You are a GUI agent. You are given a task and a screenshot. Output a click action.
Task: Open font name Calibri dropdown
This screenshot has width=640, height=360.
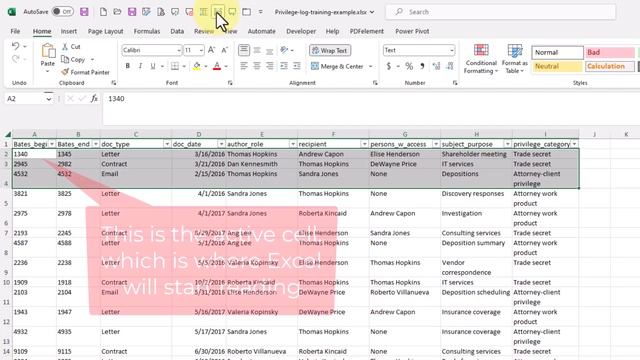point(179,50)
